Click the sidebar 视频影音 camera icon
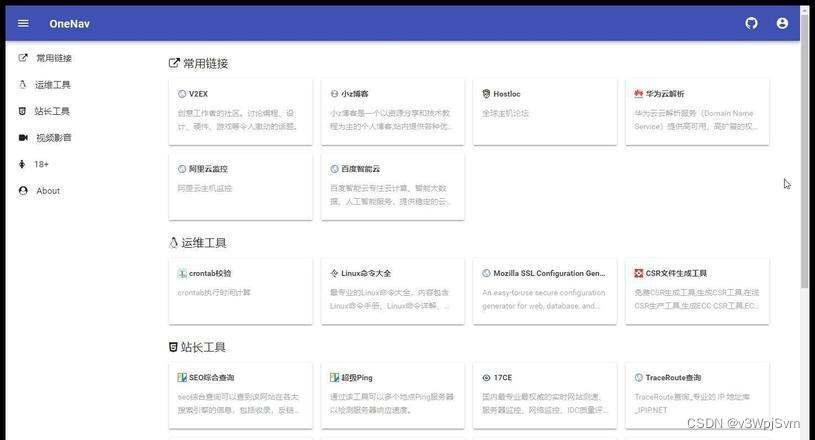The height and width of the screenshot is (440, 815). [x=23, y=138]
